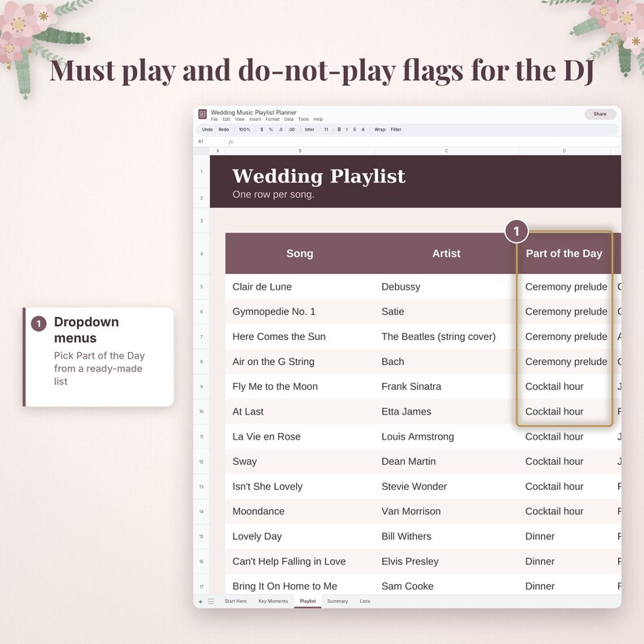The image size is (644, 644).
Task: Select row 5 header number
Action: click(201, 286)
